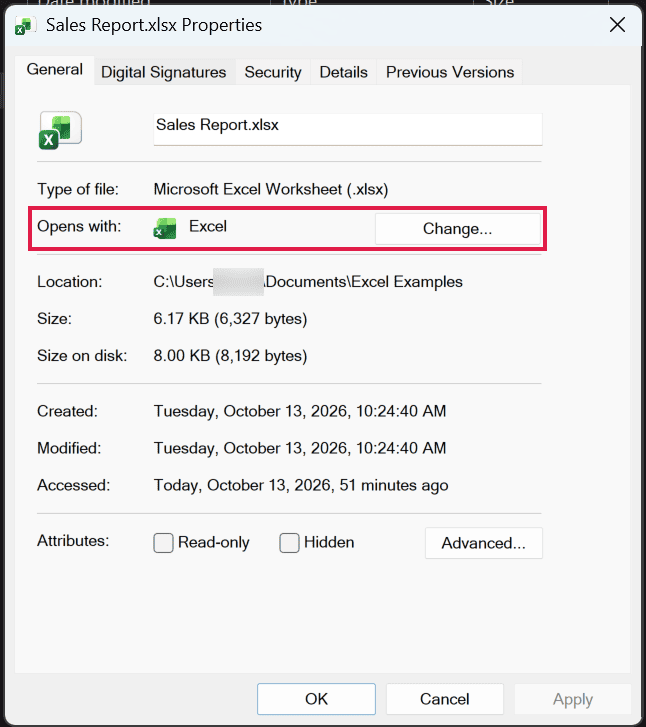The width and height of the screenshot is (646, 727).
Task: Enable the Read-only checkbox
Action: coord(163,542)
